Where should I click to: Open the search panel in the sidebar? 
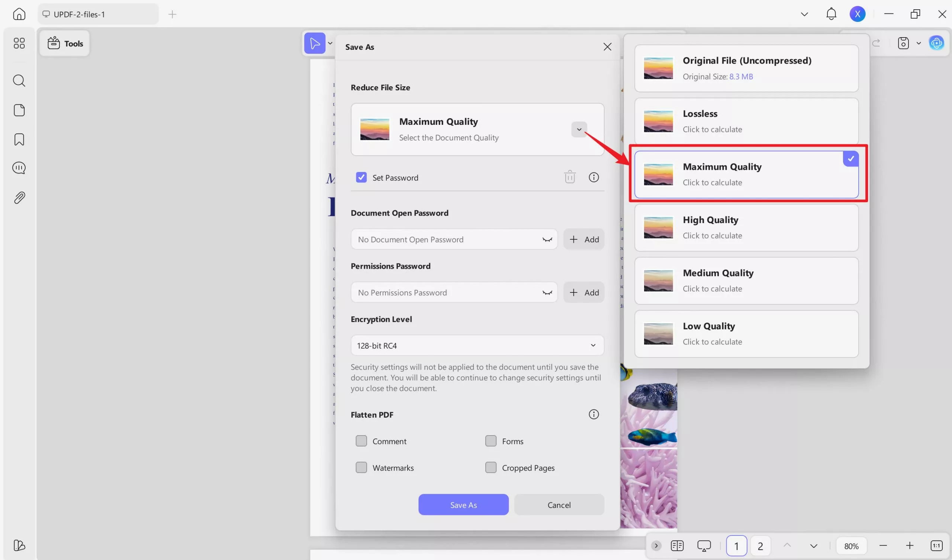(19, 80)
